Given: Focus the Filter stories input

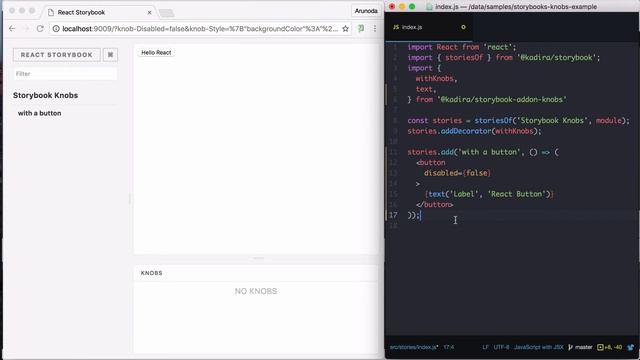Looking at the screenshot, I should coord(65,74).
